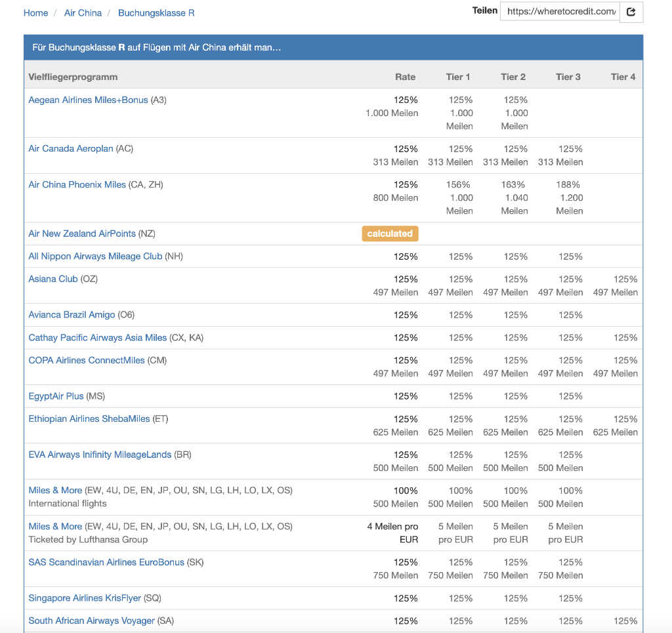Open Air Canada Aeroplan program link
Image resolution: width=672 pixels, height=633 pixels.
tap(71, 149)
